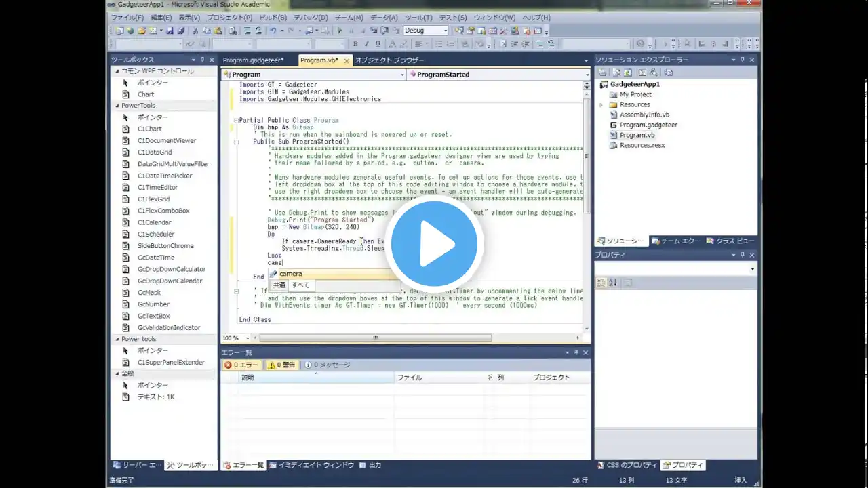Collapse the Partial Public Class Program outline

click(x=235, y=120)
